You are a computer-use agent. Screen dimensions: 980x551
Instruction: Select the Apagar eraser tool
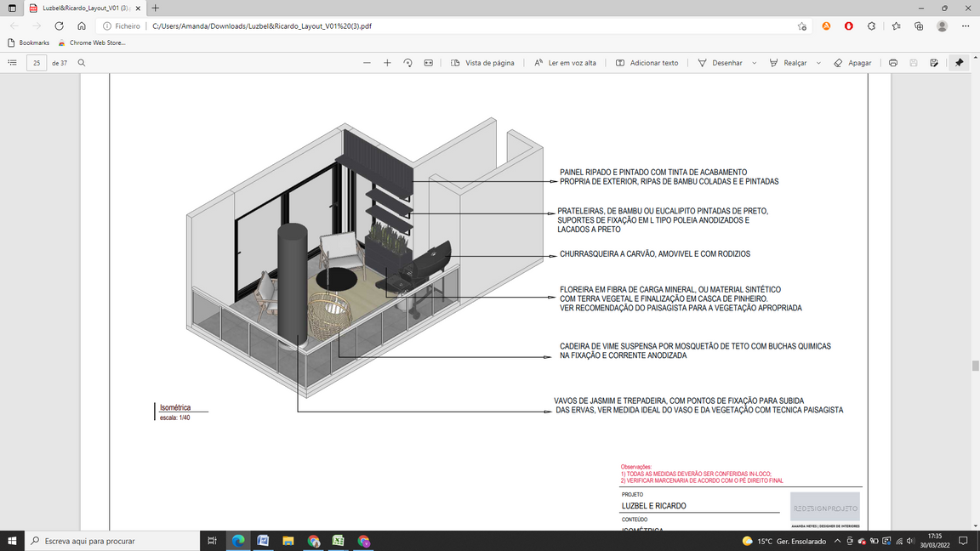[x=852, y=62]
